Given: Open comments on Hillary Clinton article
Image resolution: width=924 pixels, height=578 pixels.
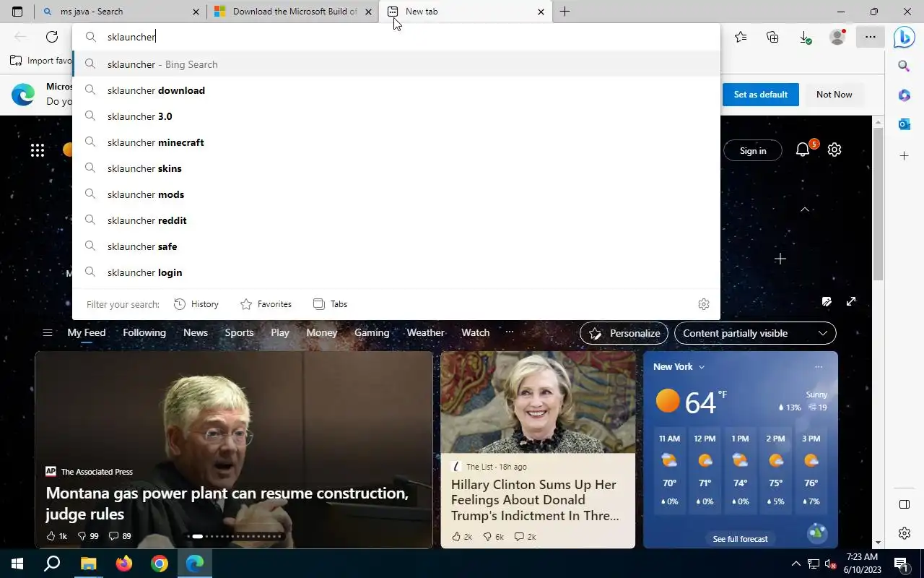Looking at the screenshot, I should pyautogui.click(x=525, y=537).
